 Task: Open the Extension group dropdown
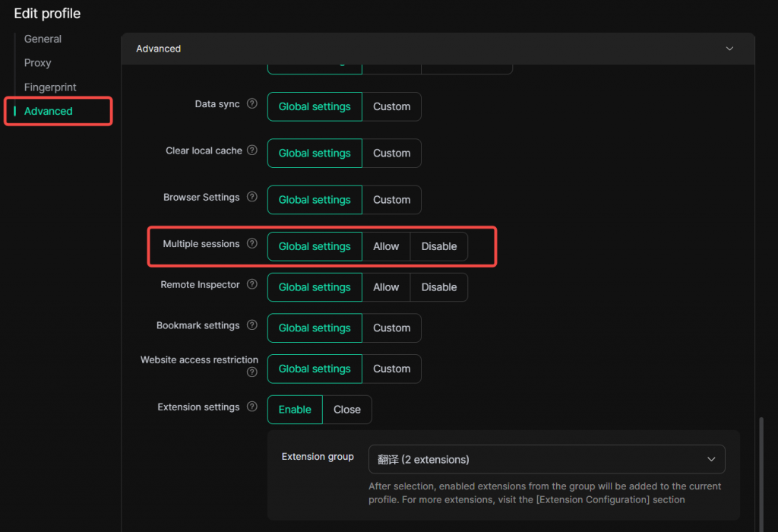[x=546, y=459]
